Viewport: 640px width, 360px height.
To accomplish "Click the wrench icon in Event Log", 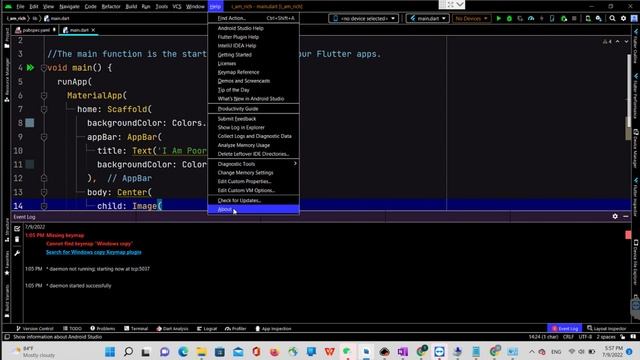I will click(x=17, y=253).
